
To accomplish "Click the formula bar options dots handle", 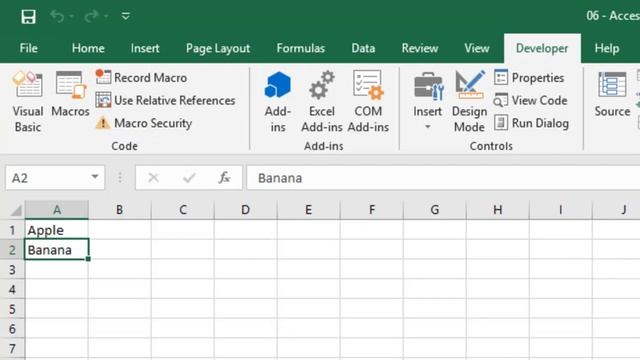I will [120, 178].
